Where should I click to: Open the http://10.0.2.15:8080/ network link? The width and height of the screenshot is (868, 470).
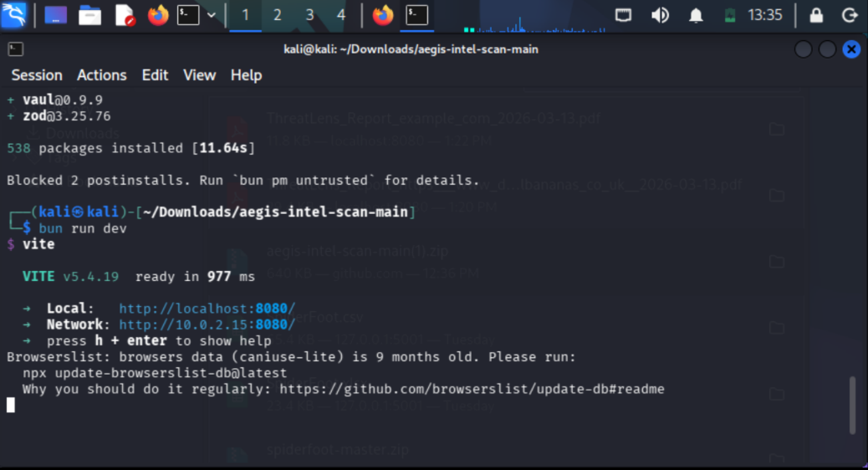click(207, 324)
